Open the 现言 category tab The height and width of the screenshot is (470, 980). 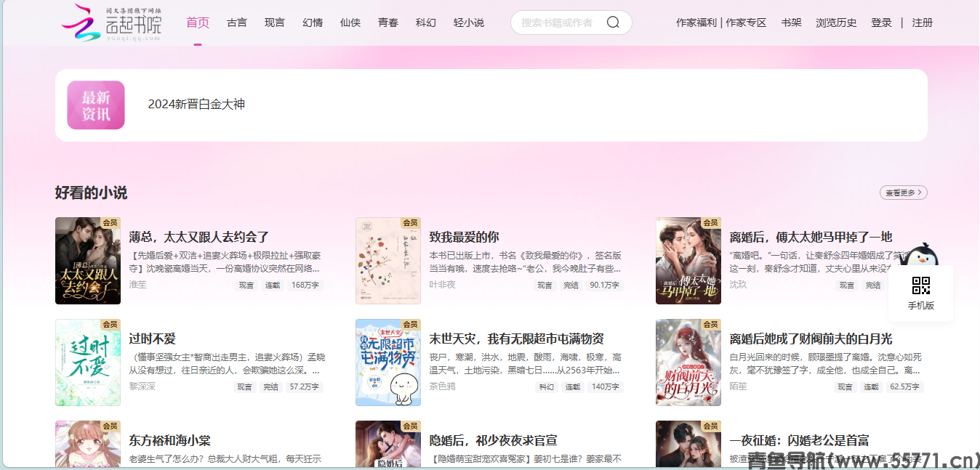coord(275,23)
